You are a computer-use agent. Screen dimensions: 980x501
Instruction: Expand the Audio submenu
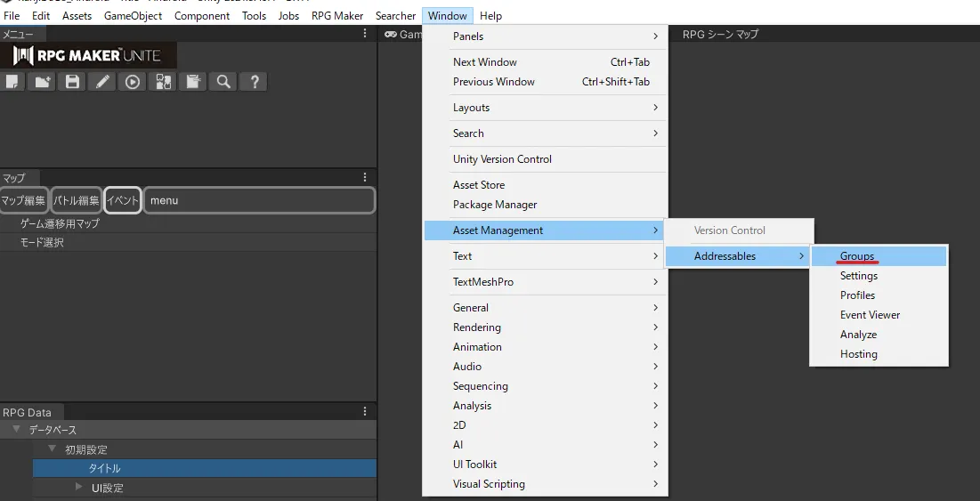pyautogui.click(x=545, y=367)
